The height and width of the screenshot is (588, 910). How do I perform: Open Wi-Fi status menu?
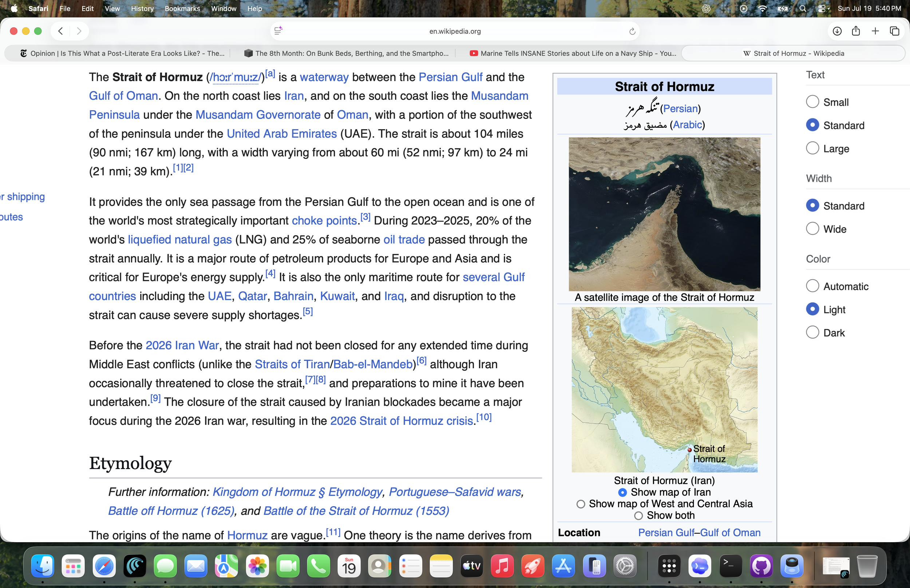coord(762,8)
